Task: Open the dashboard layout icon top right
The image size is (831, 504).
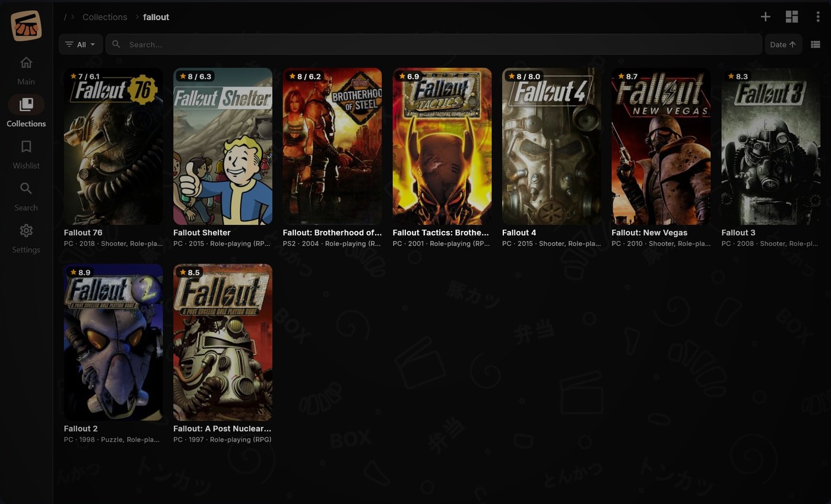Action: click(x=792, y=17)
